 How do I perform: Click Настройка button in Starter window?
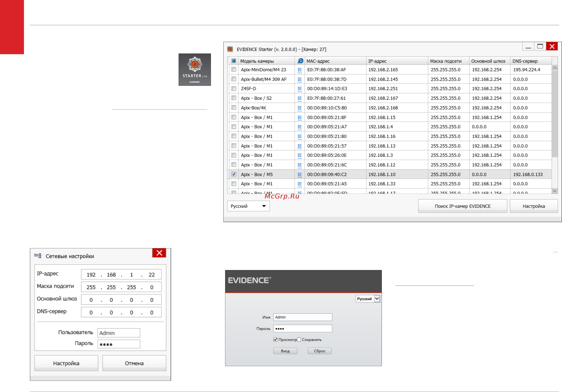(534, 206)
